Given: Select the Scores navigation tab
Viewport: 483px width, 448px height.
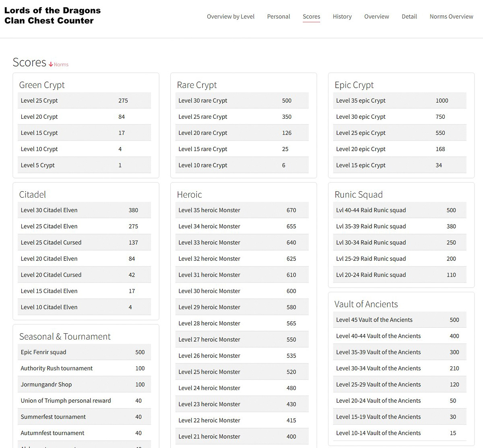Looking at the screenshot, I should [311, 17].
